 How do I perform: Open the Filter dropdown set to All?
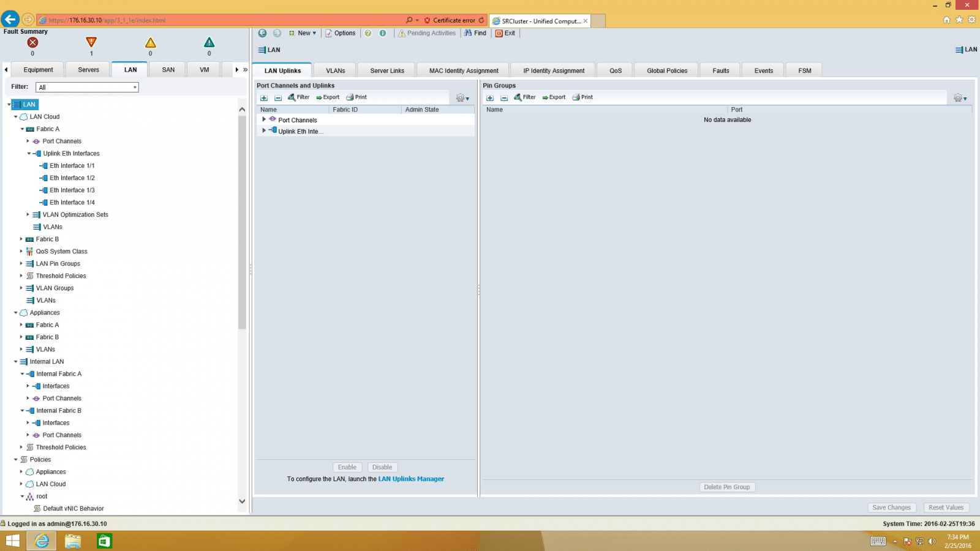click(87, 88)
